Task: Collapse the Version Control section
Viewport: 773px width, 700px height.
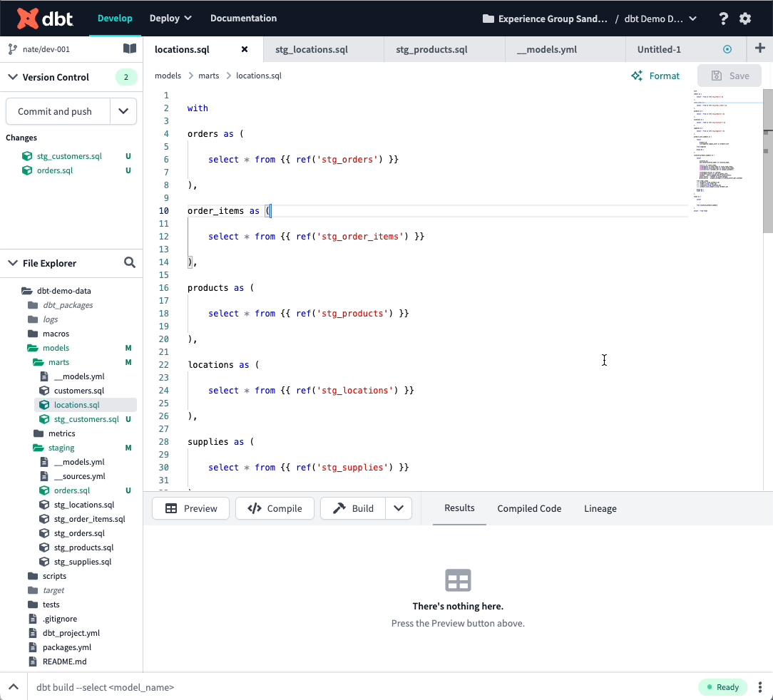Action: [x=12, y=77]
